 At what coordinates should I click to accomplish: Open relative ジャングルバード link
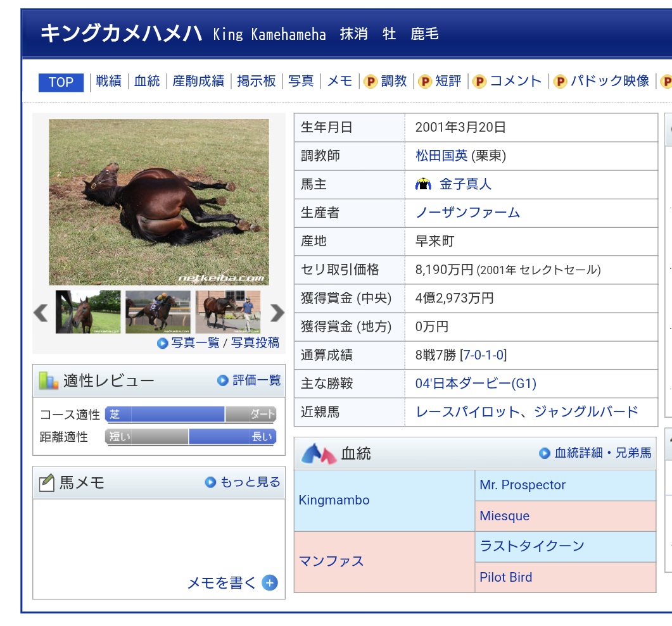(x=586, y=412)
